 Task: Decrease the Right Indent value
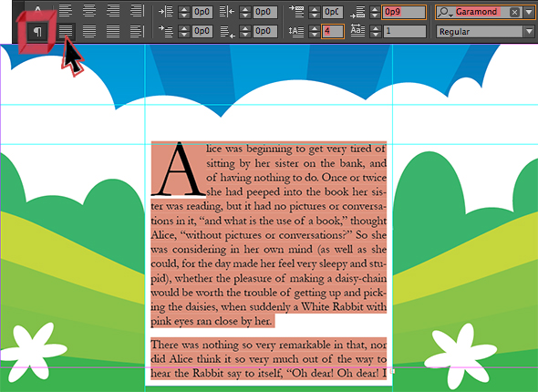[x=245, y=15]
